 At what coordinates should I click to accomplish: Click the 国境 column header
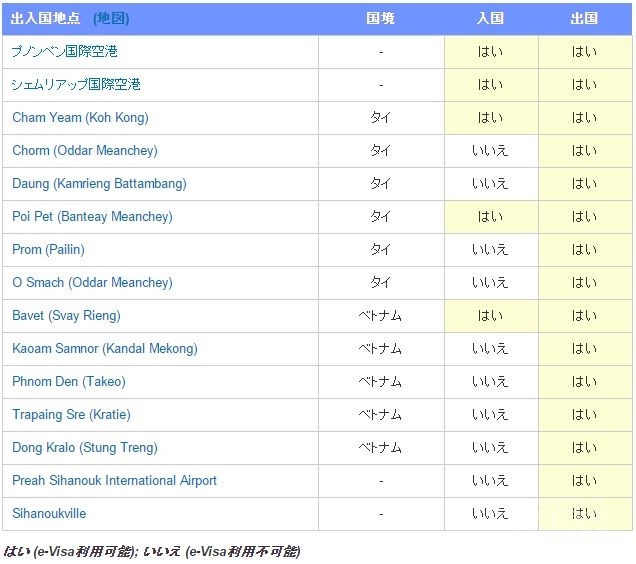click(380, 18)
